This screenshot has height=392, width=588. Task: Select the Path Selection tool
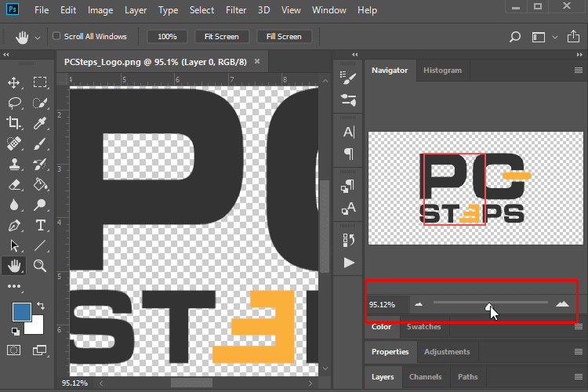pyautogui.click(x=14, y=245)
